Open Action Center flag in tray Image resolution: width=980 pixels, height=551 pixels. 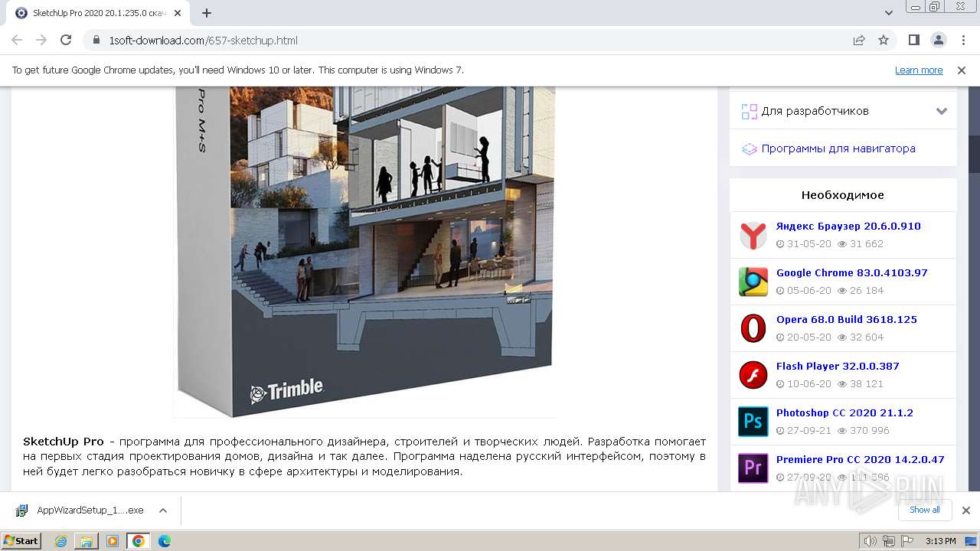[906, 541]
